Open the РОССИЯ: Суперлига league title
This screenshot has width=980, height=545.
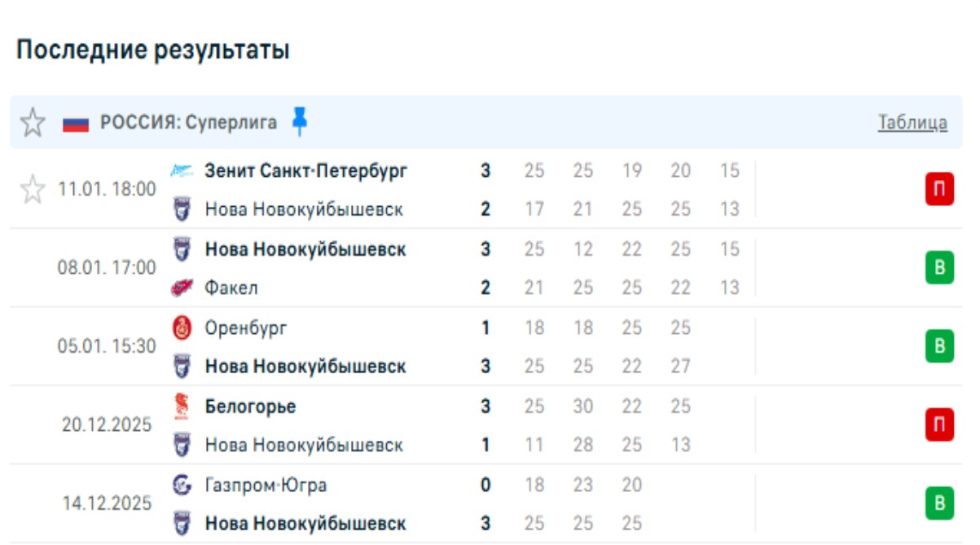coord(188,123)
